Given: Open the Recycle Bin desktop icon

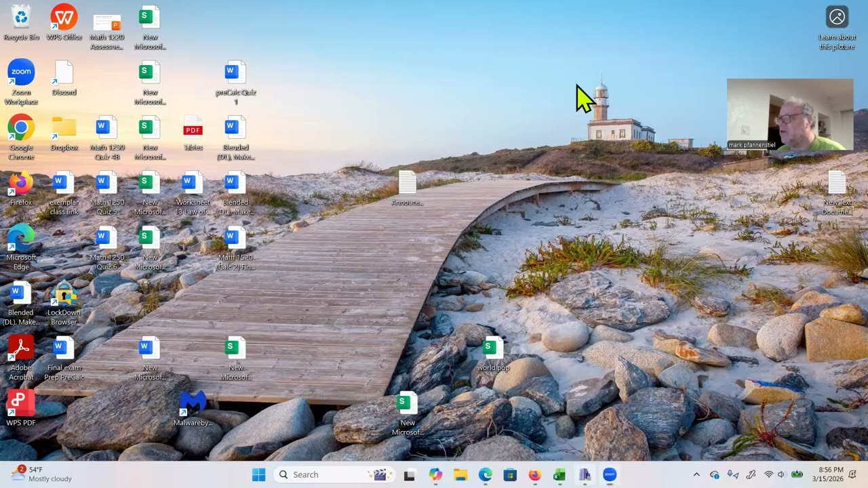Looking at the screenshot, I should point(21,22).
